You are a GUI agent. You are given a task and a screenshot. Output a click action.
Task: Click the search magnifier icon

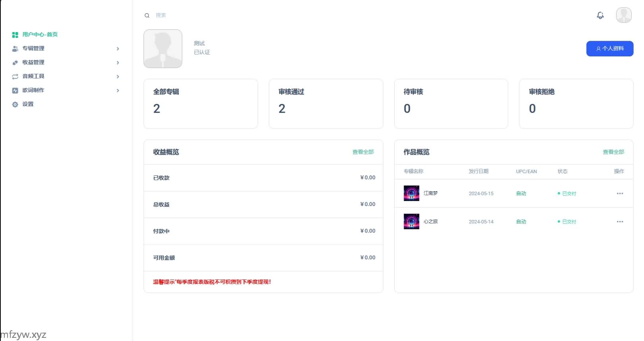click(x=147, y=15)
